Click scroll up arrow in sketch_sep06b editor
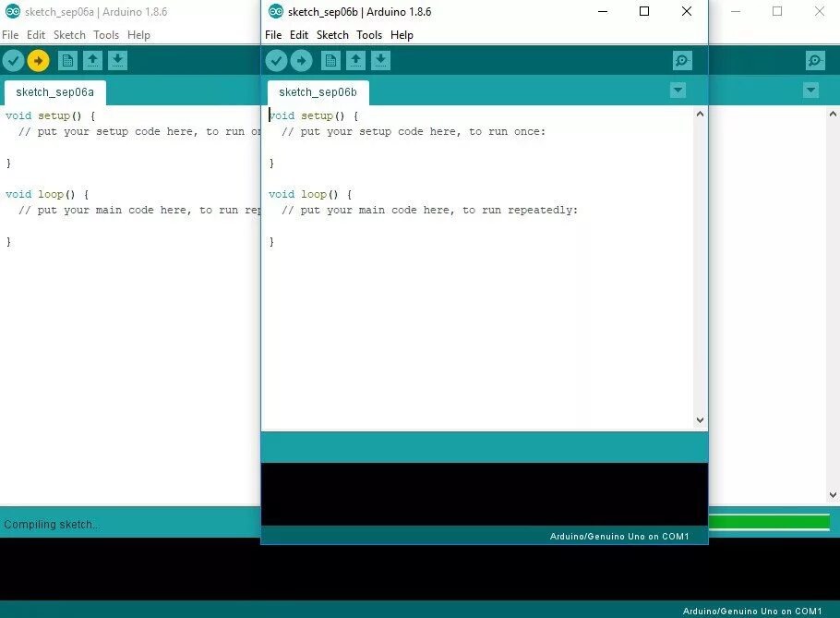Screen dimensions: 840x618 coord(700,114)
